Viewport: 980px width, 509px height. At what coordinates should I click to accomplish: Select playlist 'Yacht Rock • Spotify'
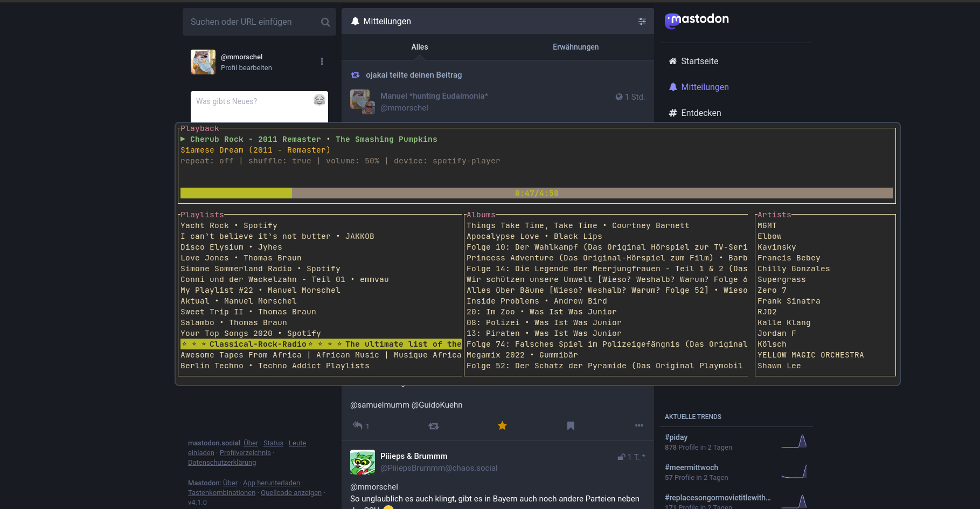229,225
